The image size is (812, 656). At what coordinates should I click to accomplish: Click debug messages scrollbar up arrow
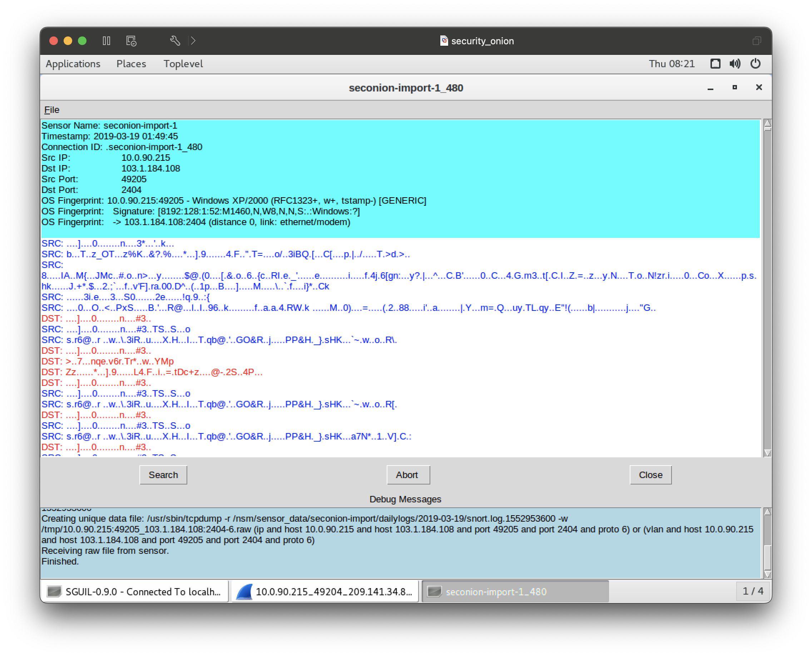point(767,512)
